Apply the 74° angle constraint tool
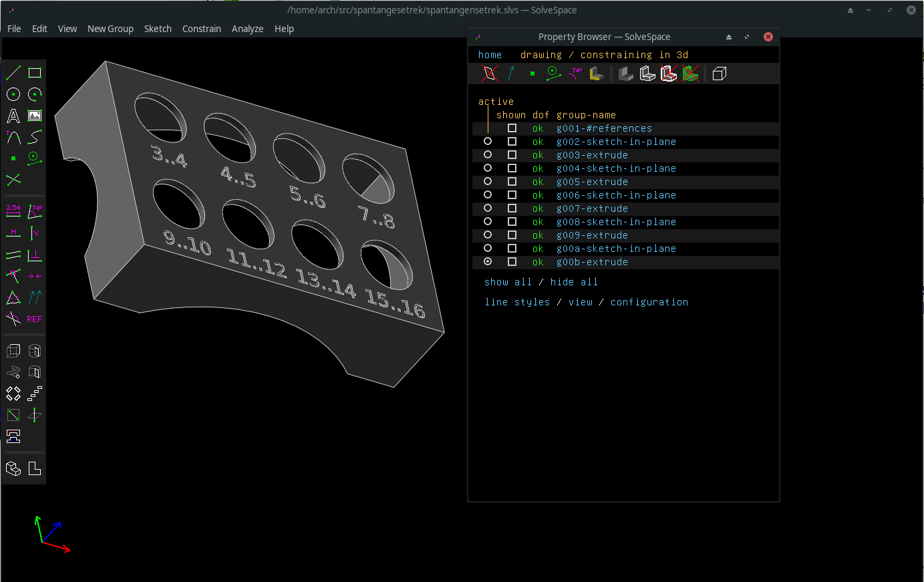 point(35,212)
